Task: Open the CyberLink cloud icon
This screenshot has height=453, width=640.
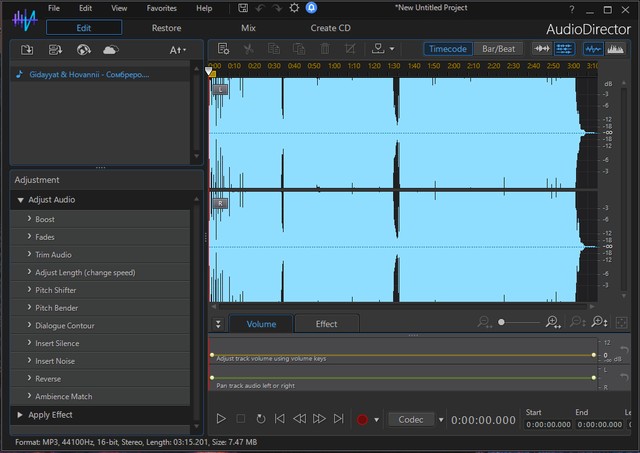Action: 110,49
